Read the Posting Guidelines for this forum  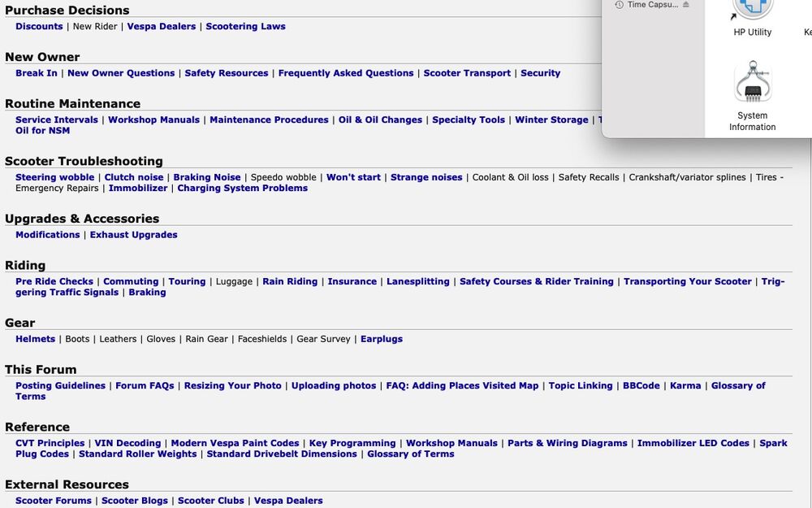point(59,385)
